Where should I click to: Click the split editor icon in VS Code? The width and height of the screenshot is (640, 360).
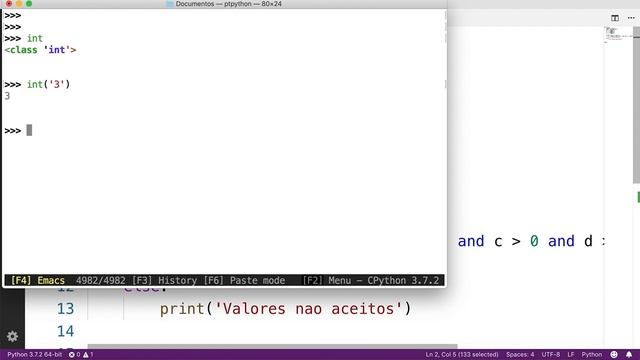[615, 18]
